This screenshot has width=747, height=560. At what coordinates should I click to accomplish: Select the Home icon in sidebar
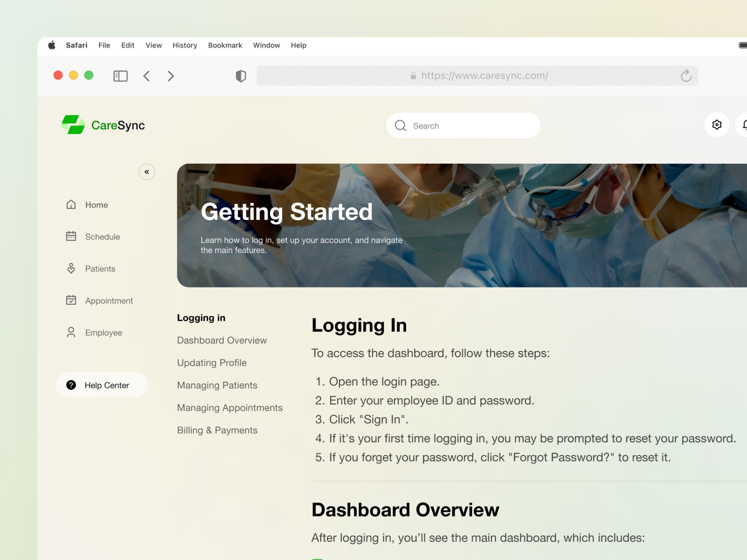pyautogui.click(x=71, y=204)
